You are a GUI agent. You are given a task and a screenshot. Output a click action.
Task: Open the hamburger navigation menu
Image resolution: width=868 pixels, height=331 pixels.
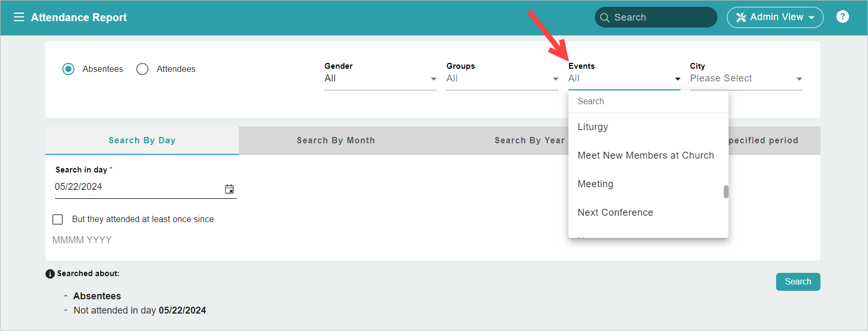click(19, 17)
